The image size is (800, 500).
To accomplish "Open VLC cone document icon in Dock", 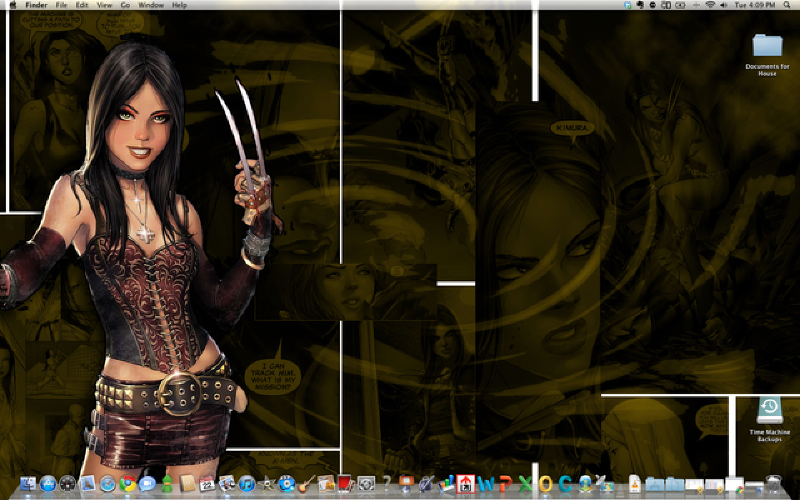I will 635,483.
